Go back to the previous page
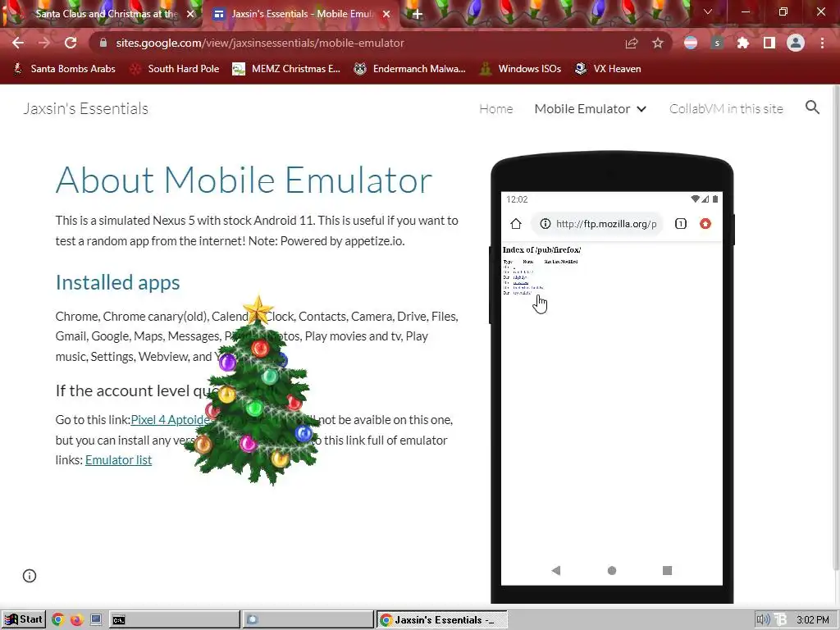Screen dimensions: 840x630 (x=18, y=43)
